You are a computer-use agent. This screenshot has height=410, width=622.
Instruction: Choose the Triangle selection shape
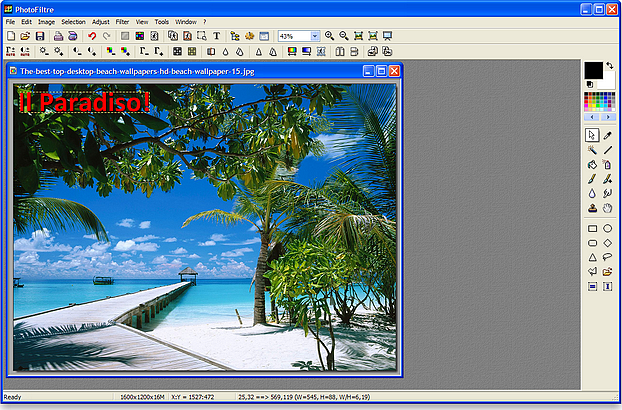pos(592,257)
